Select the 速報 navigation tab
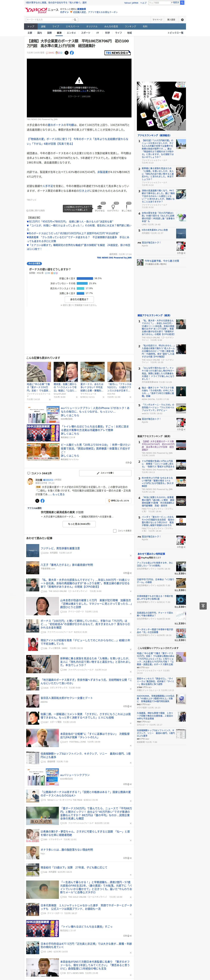Screen dimensions: 210x980 43,27
